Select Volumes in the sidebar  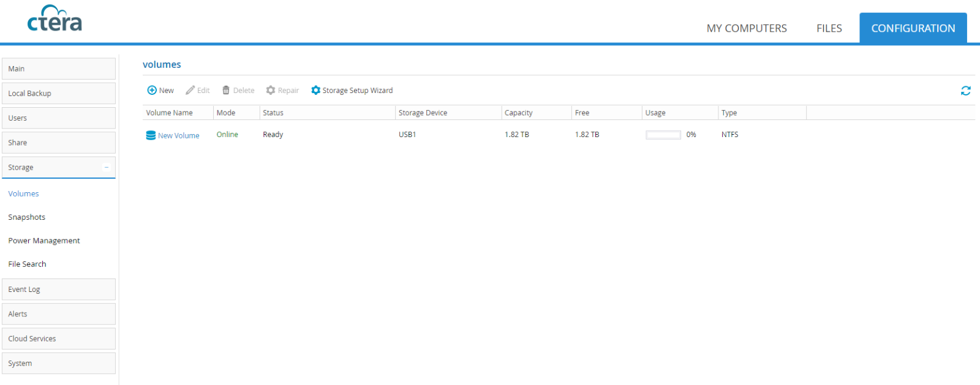click(x=24, y=193)
